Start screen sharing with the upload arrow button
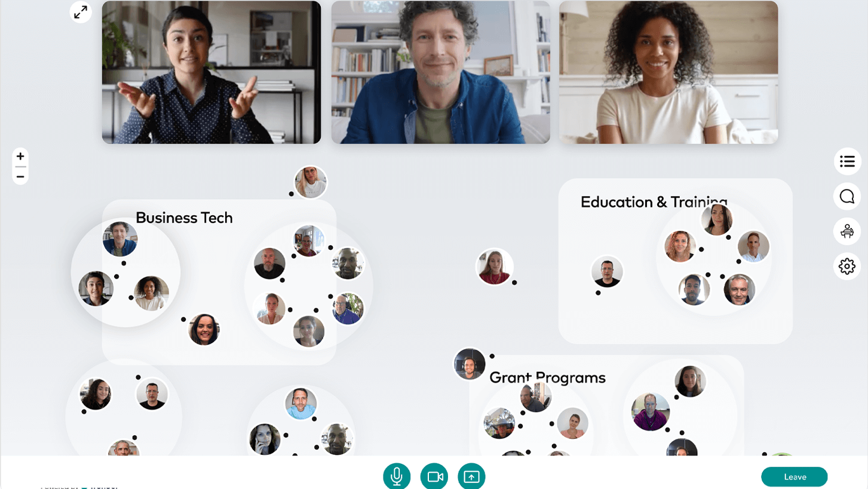 471,476
